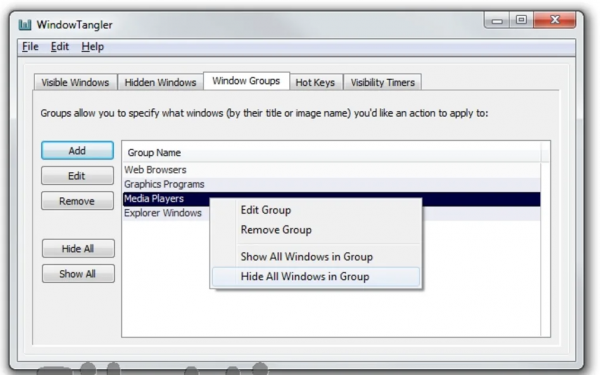Click the Show All button
Viewport: 600px width, 375px height.
click(78, 274)
